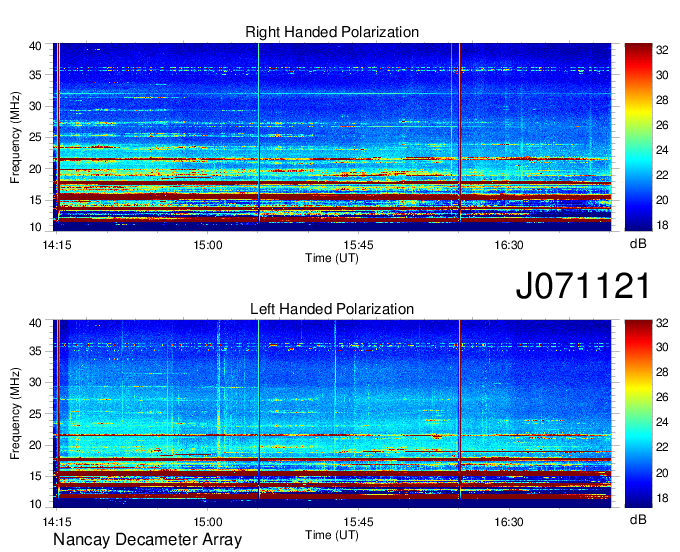Click the 'Left Handed Polarization' plot title
The image size is (680, 552).
(332, 309)
